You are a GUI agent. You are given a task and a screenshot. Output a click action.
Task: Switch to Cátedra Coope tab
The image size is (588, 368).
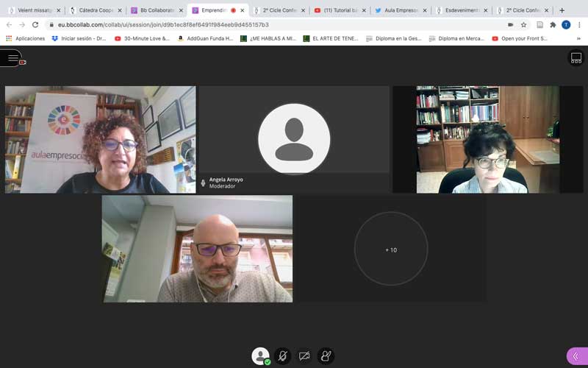click(96, 10)
